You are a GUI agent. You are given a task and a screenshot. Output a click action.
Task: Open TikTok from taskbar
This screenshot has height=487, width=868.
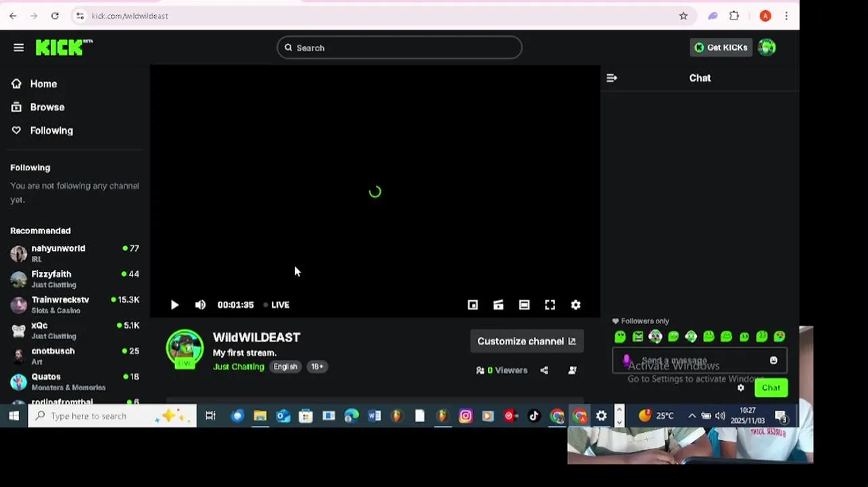point(534,416)
